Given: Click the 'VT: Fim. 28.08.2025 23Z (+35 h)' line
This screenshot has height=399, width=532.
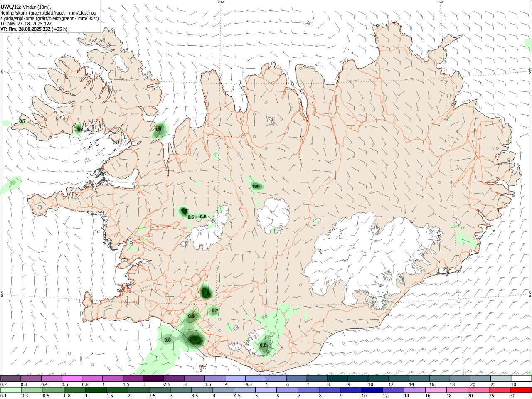Looking at the screenshot, I should (34, 29).
